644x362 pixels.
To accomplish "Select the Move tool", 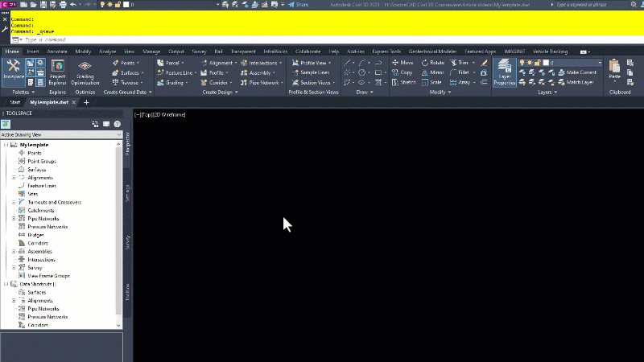I will pos(402,62).
